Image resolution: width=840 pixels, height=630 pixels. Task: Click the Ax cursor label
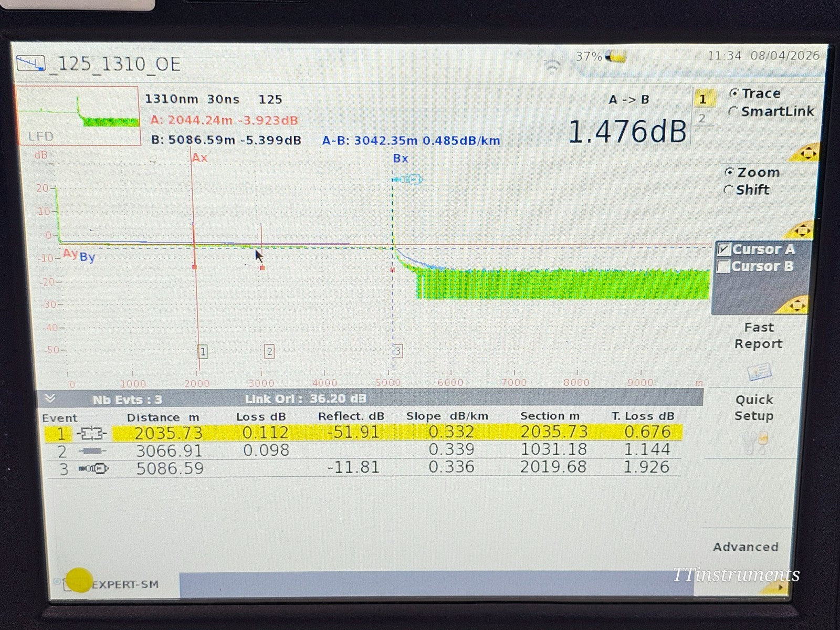pos(200,157)
